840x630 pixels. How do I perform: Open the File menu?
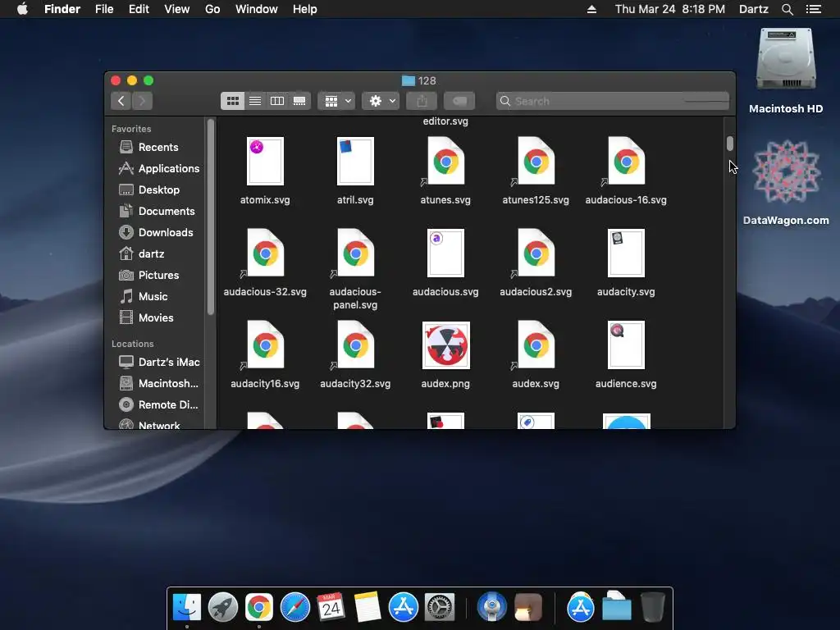pos(104,9)
